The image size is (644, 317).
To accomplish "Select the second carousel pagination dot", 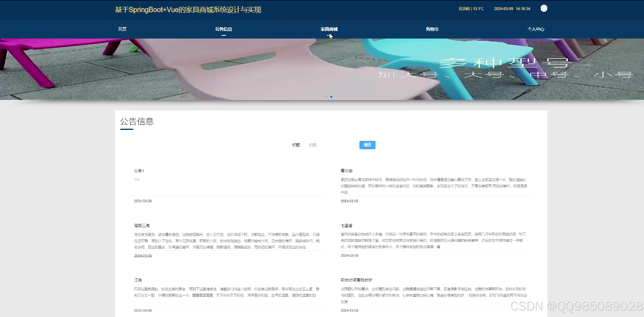I will coord(327,97).
